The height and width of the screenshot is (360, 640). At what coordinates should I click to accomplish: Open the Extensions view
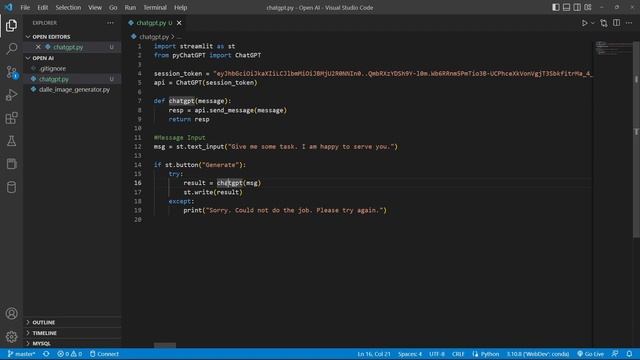click(11, 118)
